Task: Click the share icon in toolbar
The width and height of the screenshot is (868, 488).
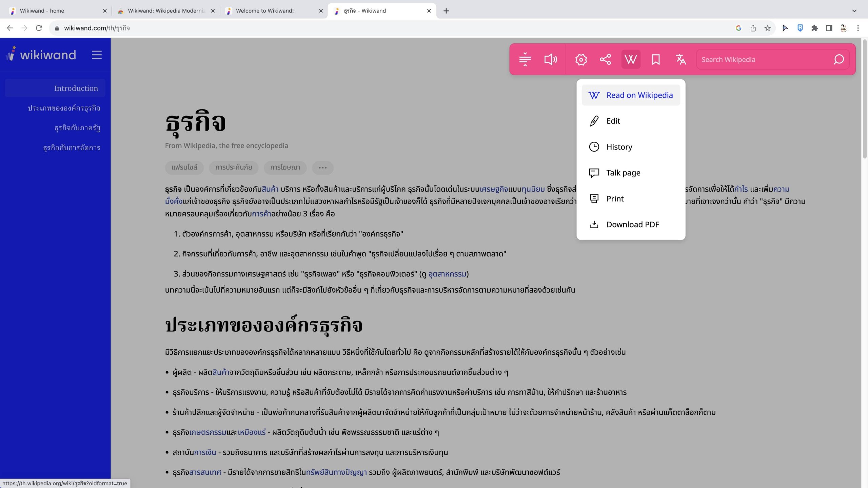Action: tap(605, 59)
